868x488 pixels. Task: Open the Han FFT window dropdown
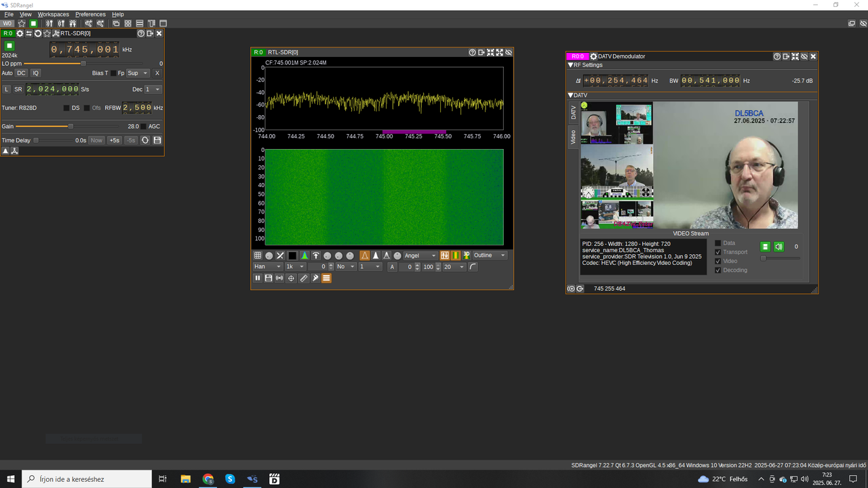267,267
